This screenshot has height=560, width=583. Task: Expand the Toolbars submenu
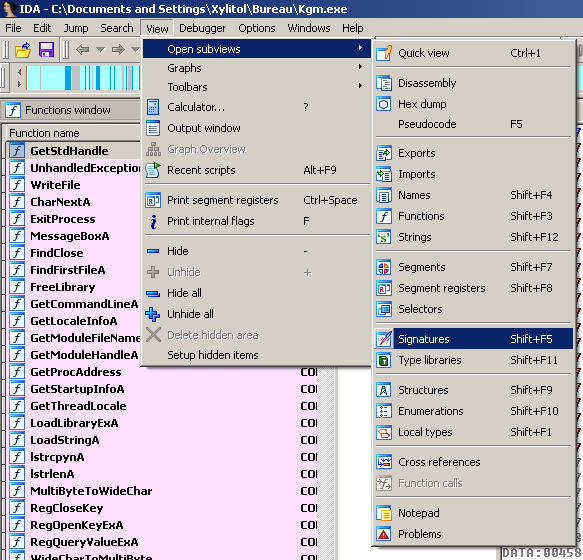pyautogui.click(x=257, y=87)
